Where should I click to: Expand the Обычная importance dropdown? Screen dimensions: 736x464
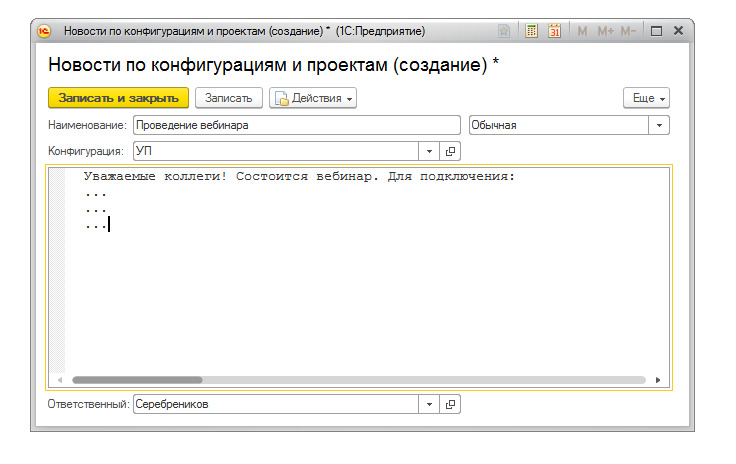659,125
